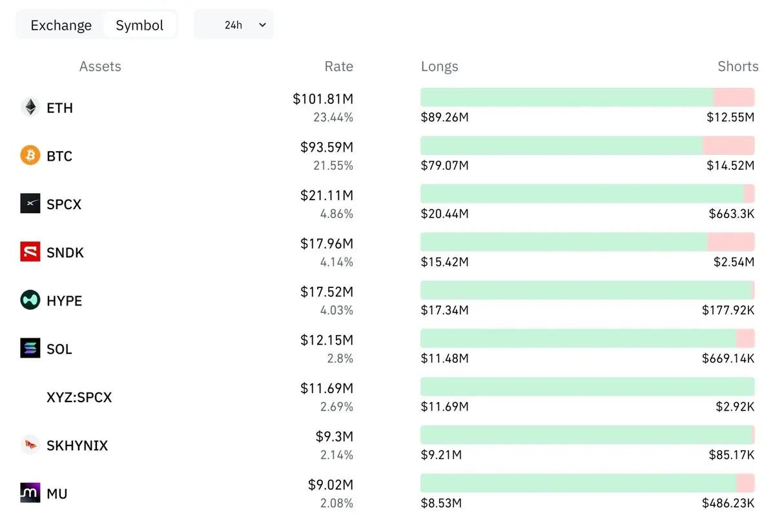
Task: Click the ETH Ethereum logo icon
Action: 30,107
